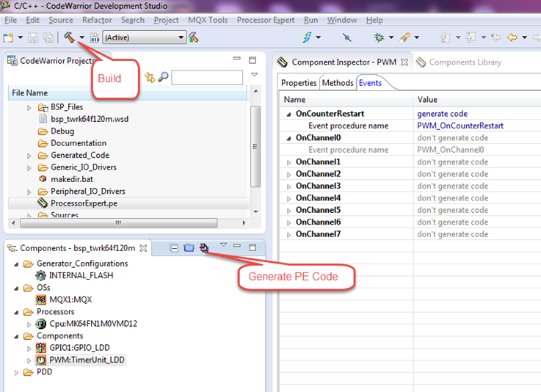Click collapse-all icon in Components panel
541x392 pixels.
point(174,248)
